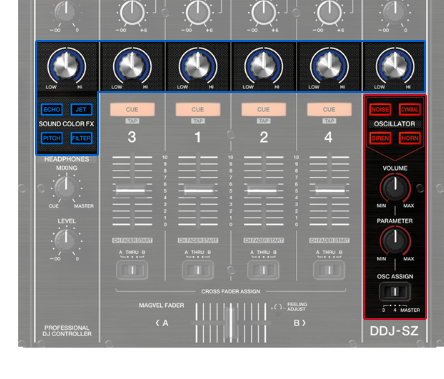Click the channel number 4 label
This screenshot has width=444, height=379.
tap(328, 137)
